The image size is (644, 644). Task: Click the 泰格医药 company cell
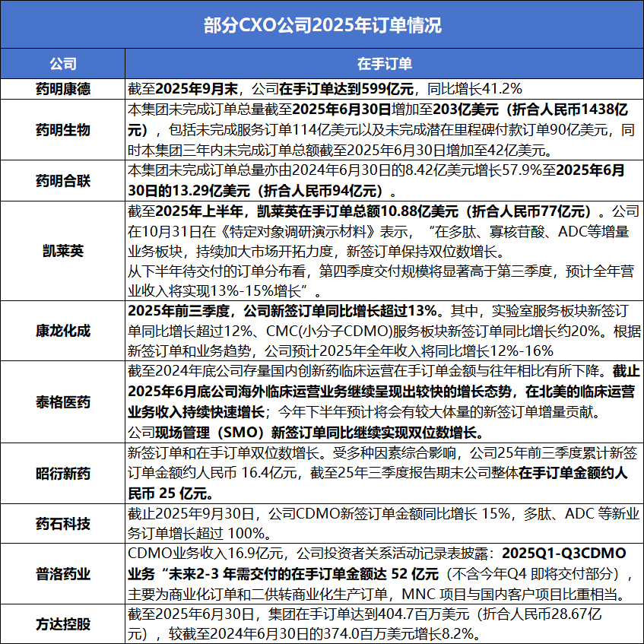[x=63, y=401]
